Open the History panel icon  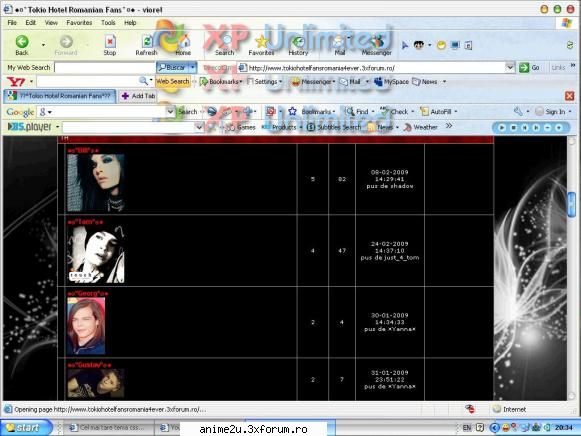(x=299, y=42)
